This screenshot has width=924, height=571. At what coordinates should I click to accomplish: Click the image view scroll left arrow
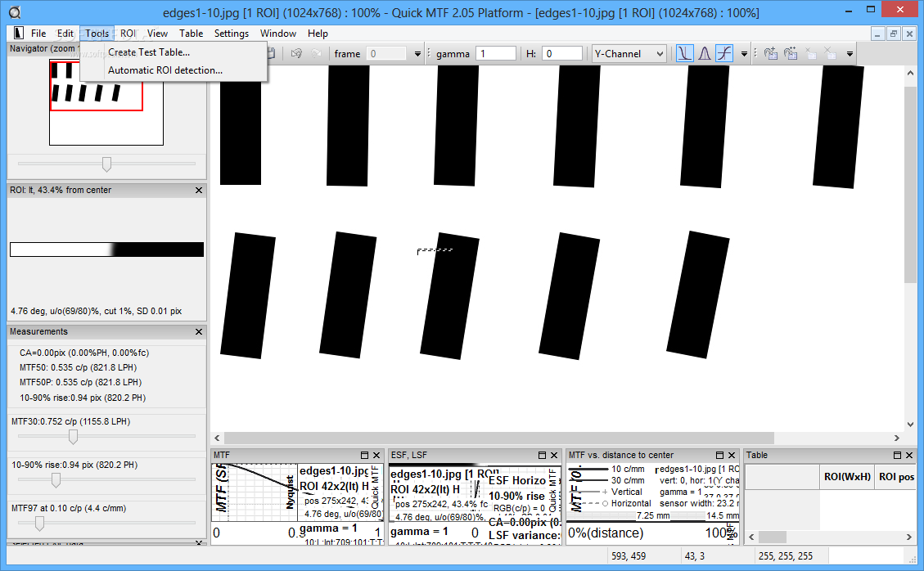218,438
